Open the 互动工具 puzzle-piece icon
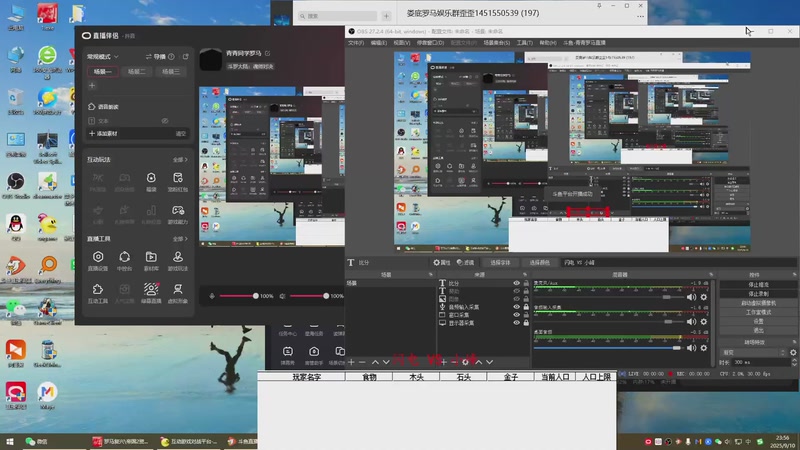The width and height of the screenshot is (800, 450). click(x=98, y=293)
